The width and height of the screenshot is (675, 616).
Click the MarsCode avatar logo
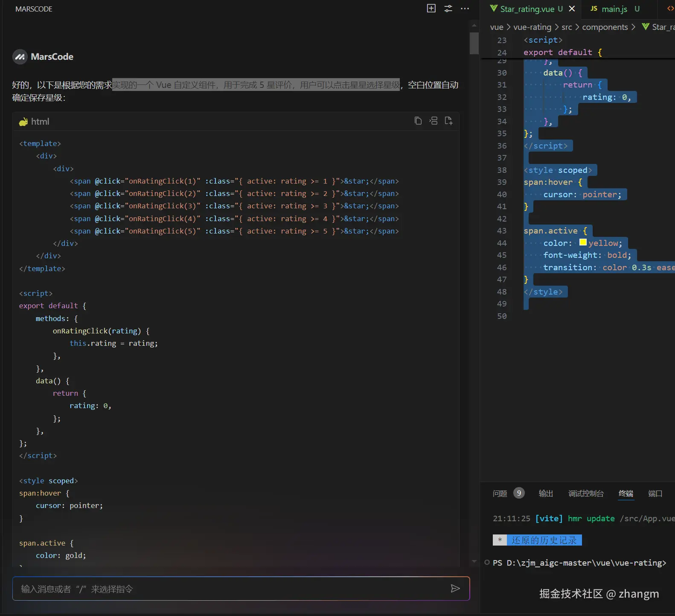click(20, 57)
